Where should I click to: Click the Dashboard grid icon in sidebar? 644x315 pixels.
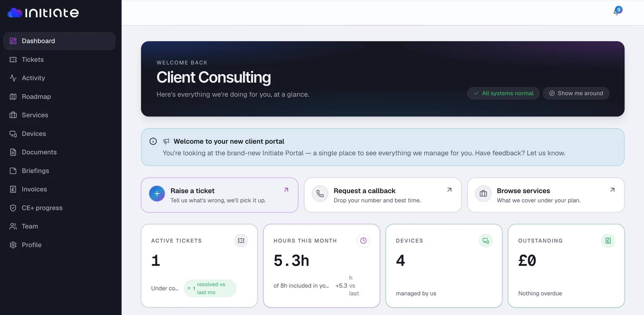[x=13, y=41]
